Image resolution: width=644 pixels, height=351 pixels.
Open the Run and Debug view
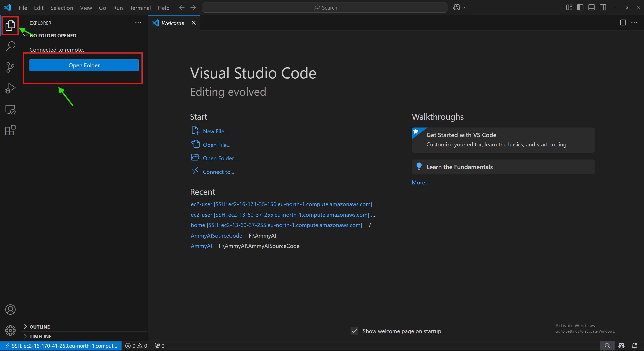pos(10,88)
